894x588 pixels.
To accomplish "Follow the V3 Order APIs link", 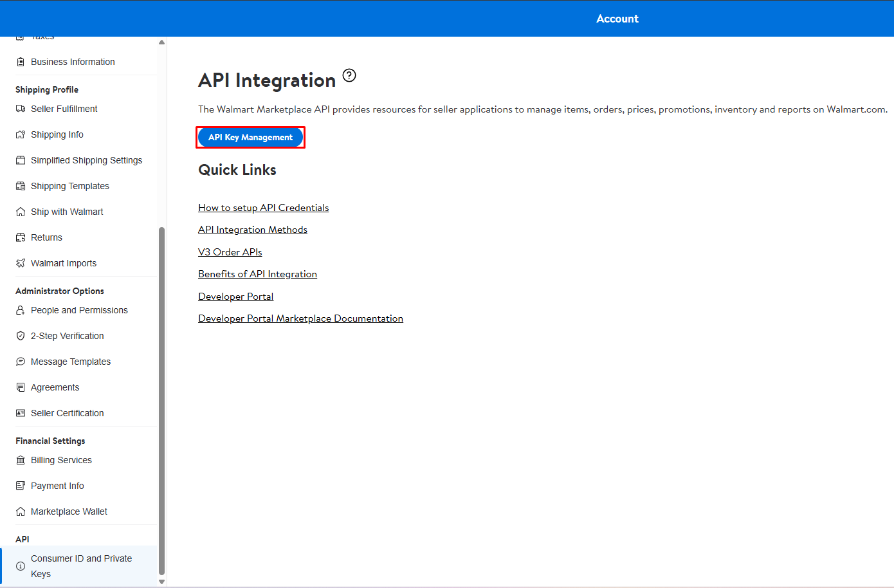I will click(230, 252).
